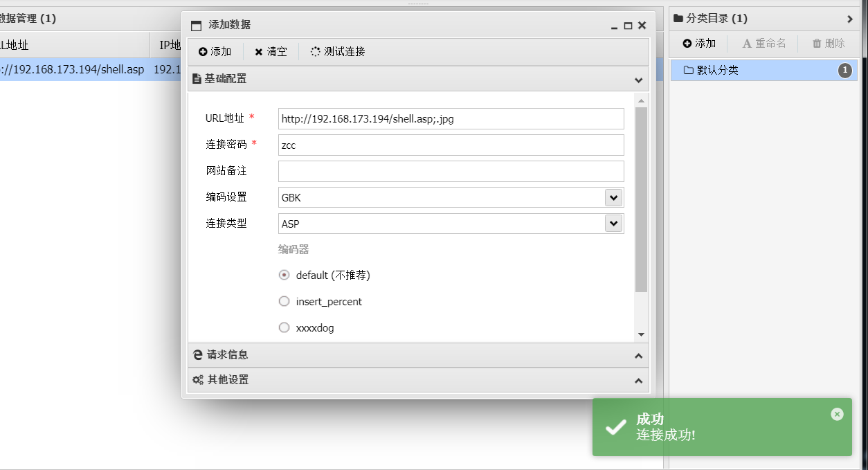Viewport: 868px width, 470px height.
Task: Click the IP地址 column header
Action: tap(166, 46)
